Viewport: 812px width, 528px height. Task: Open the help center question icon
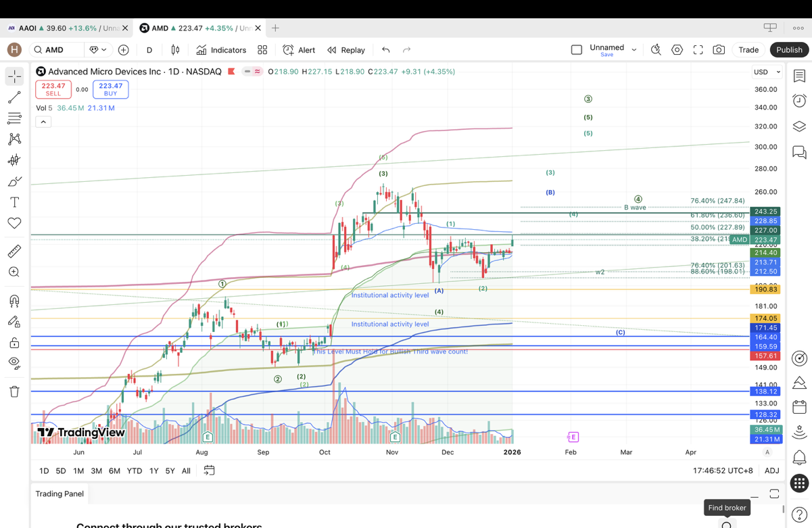799,514
